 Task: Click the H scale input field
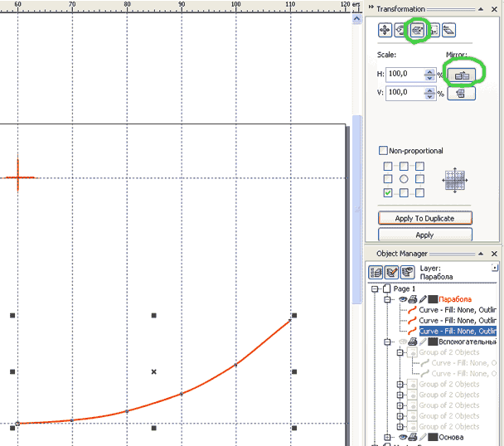(x=404, y=74)
